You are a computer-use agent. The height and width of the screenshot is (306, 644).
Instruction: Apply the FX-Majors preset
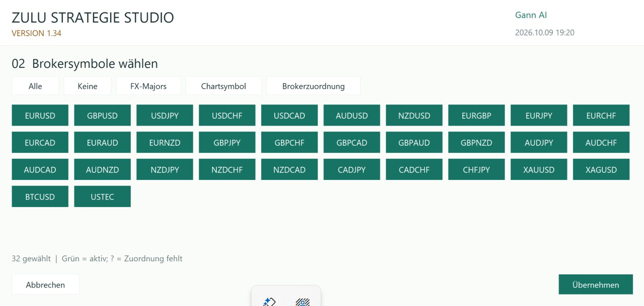coord(148,86)
